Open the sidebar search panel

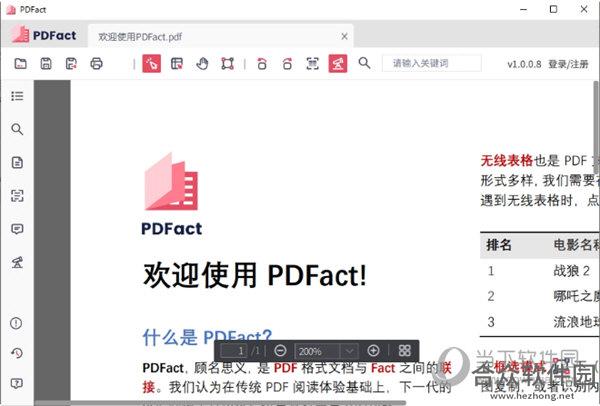coord(17,129)
